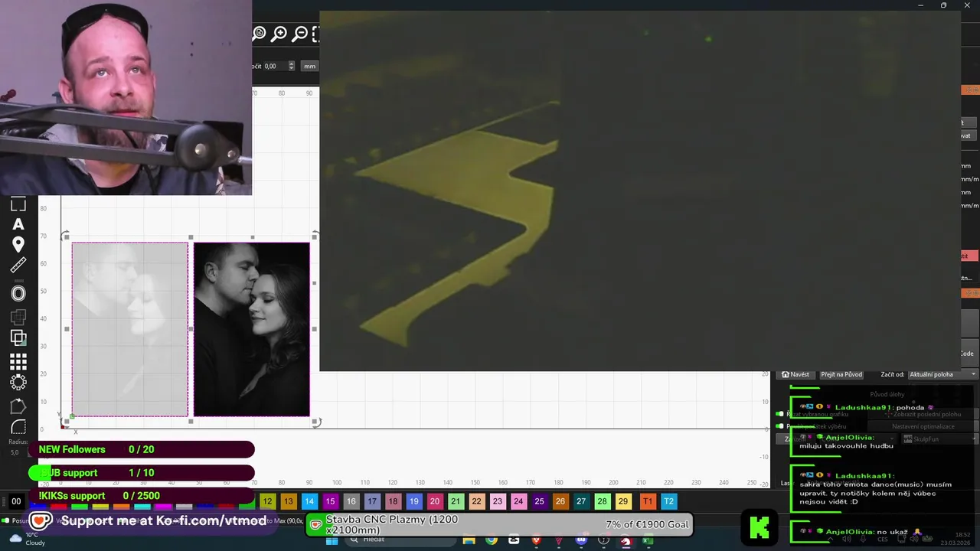Click the Navést home button

[795, 374]
